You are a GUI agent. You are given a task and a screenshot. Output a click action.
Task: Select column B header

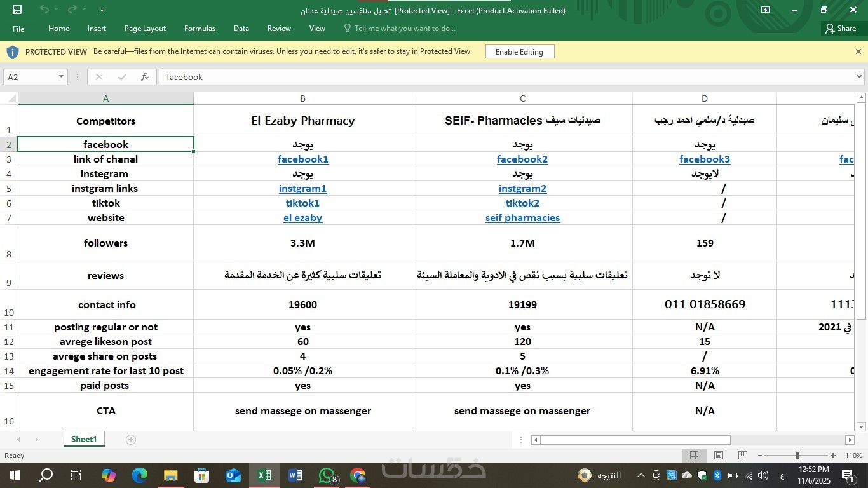coord(302,98)
